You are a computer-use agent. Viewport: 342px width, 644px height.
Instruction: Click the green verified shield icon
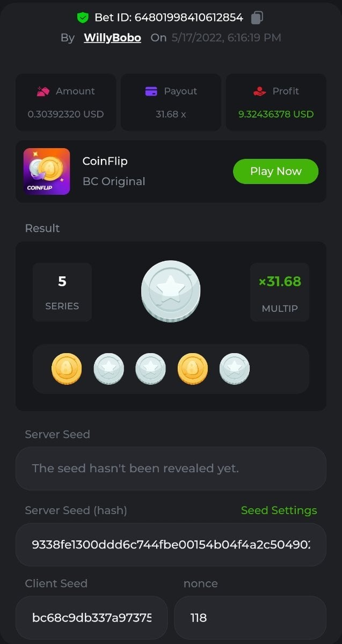tap(82, 18)
